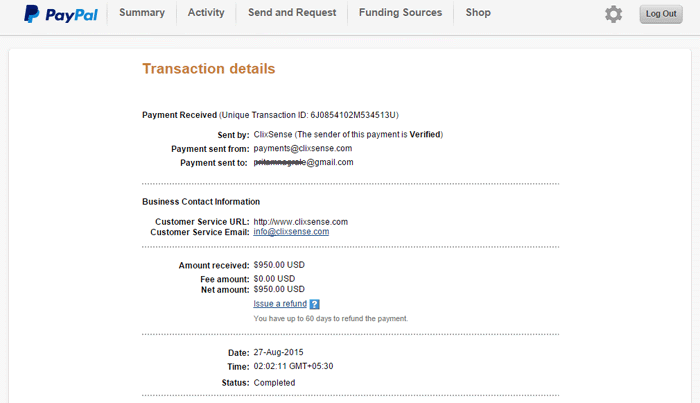Open the settings gear icon

tap(613, 14)
